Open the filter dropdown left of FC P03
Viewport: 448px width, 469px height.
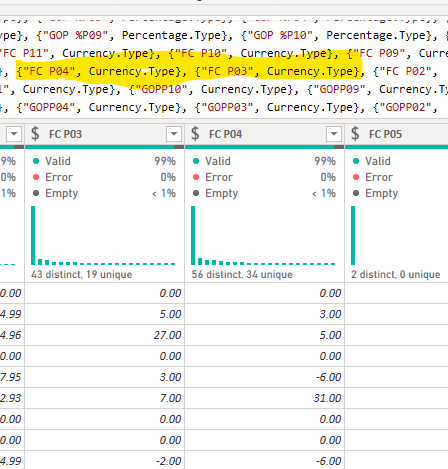pos(14,134)
